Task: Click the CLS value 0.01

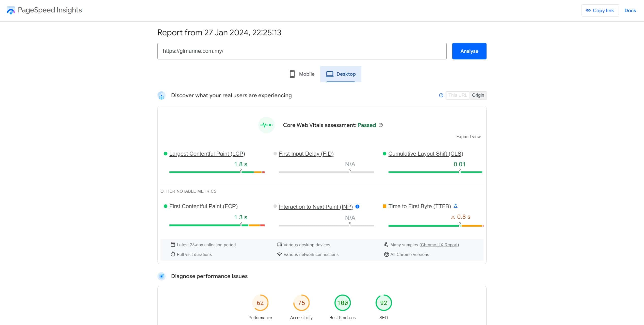Action: point(459,164)
